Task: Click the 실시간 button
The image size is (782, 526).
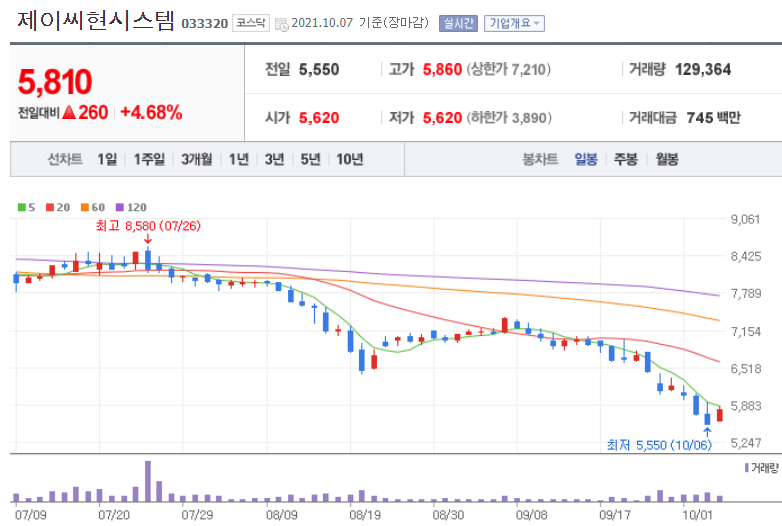Action: tap(458, 23)
